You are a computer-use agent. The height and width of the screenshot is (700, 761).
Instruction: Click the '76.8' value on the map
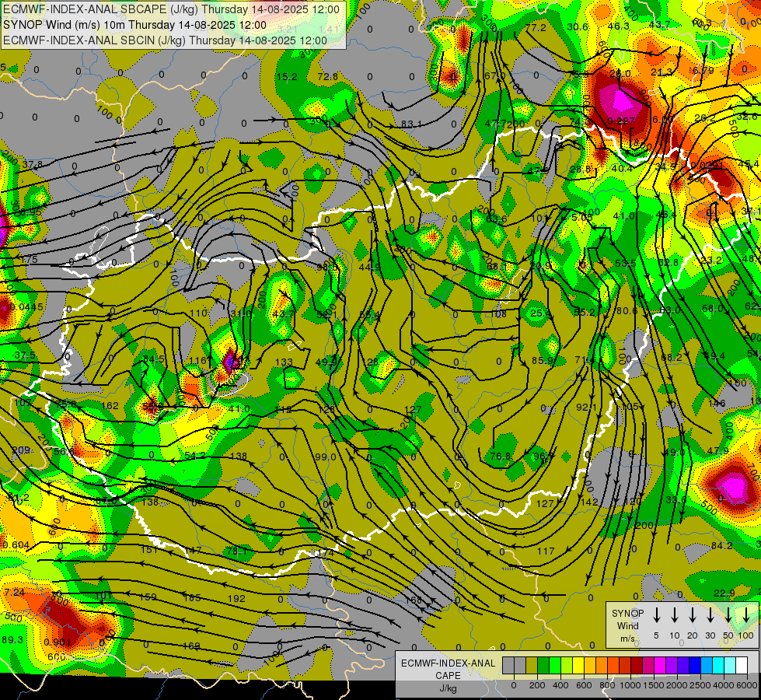501,456
